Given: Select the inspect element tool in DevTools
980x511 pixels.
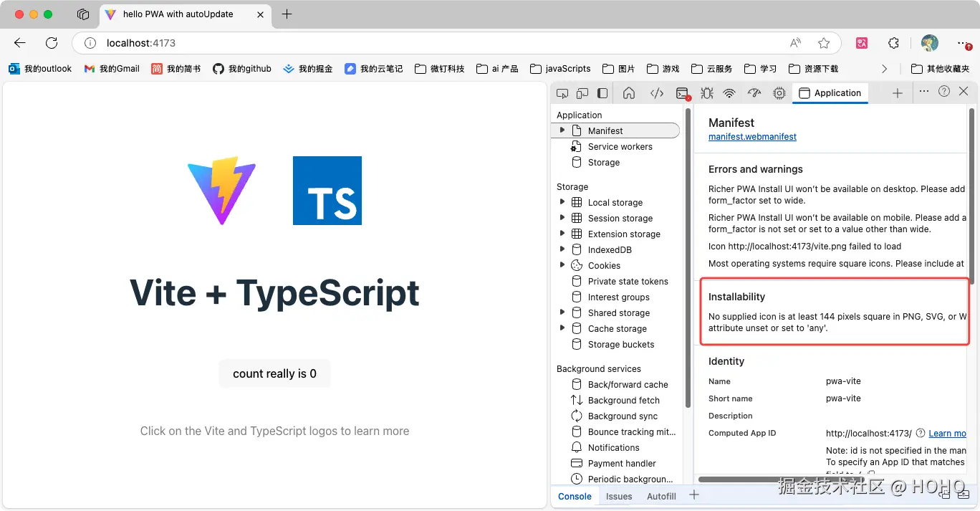Looking at the screenshot, I should pyautogui.click(x=562, y=93).
